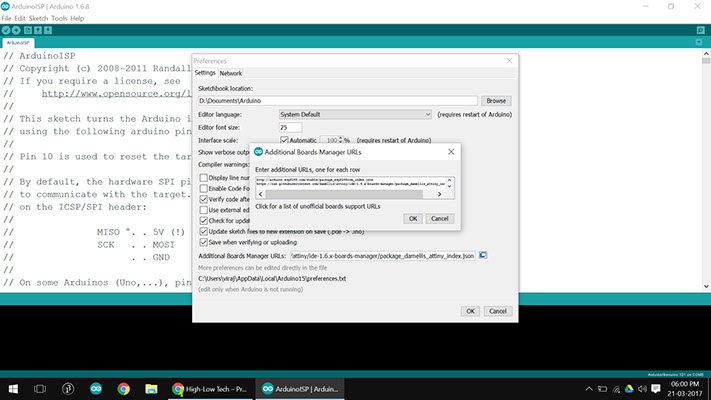
Task: Close the Additional Boards Manager URLs dialog
Action: pos(451,152)
